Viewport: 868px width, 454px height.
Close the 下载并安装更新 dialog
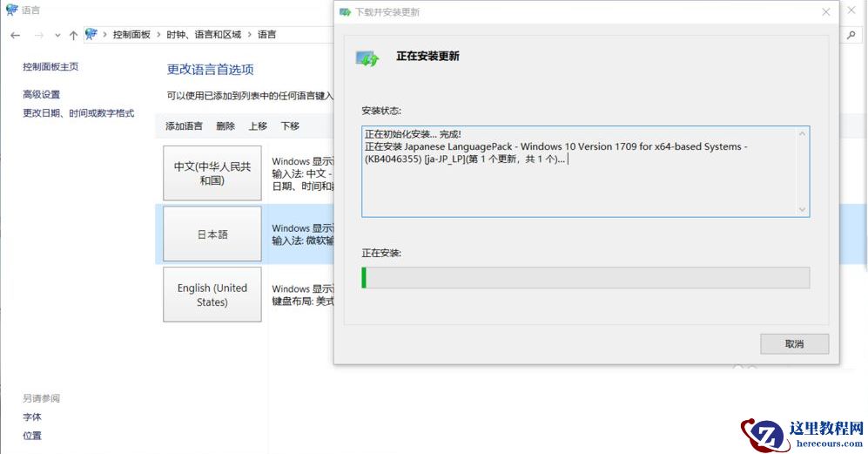826,11
